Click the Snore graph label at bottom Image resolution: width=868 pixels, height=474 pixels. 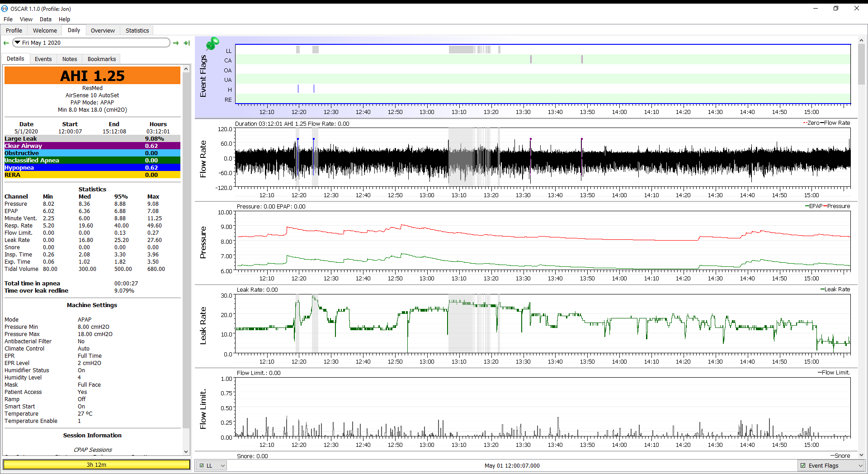[x=252, y=456]
